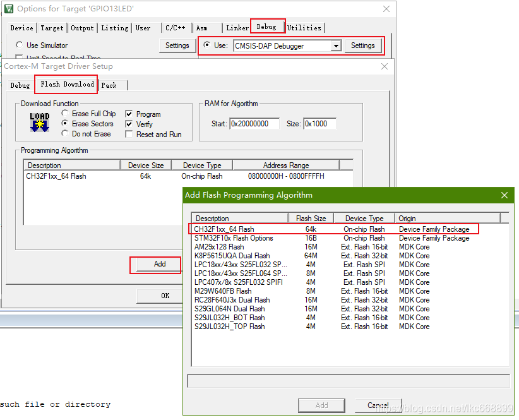Open the C/C++ tab
Image resolution: width=519 pixels, height=420 pixels.
pyautogui.click(x=176, y=28)
